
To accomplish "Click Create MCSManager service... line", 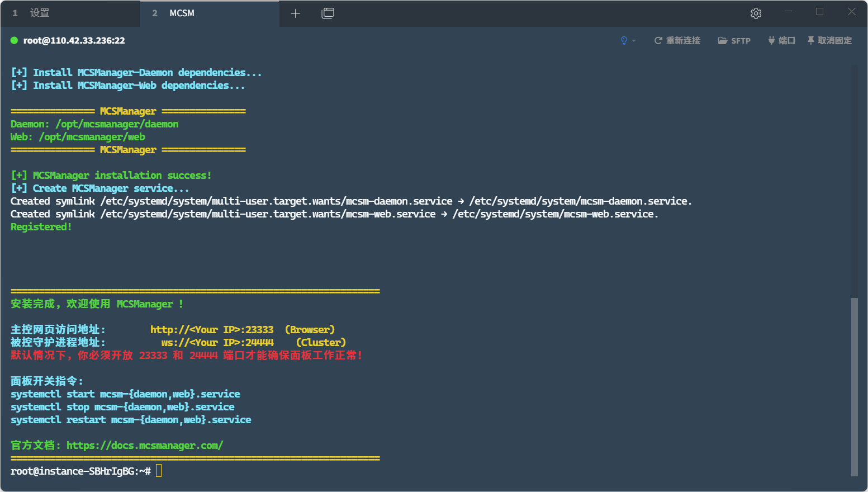I will point(100,188).
